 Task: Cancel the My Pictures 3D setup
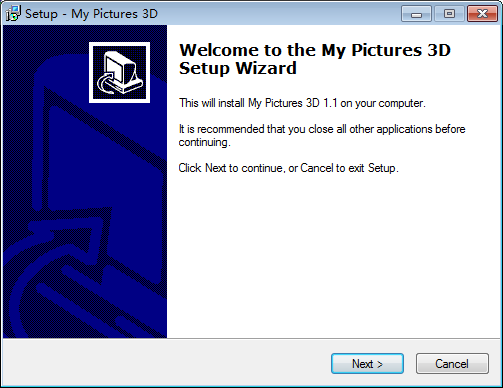(x=452, y=364)
